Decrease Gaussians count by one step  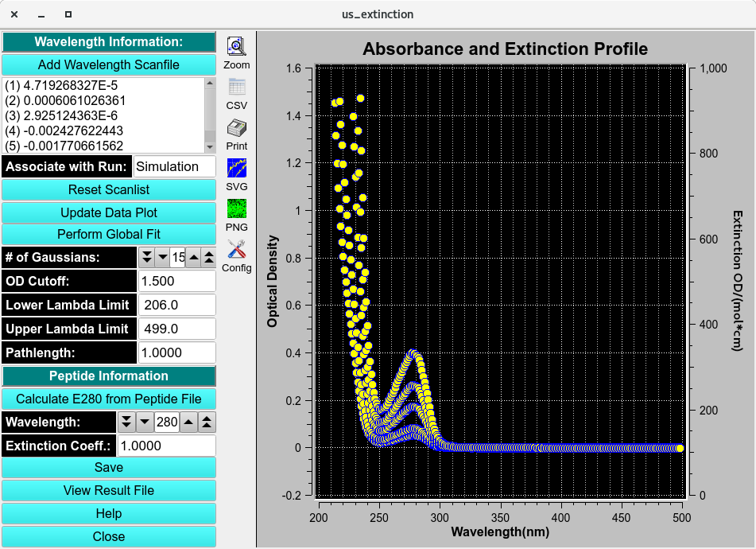pos(162,258)
